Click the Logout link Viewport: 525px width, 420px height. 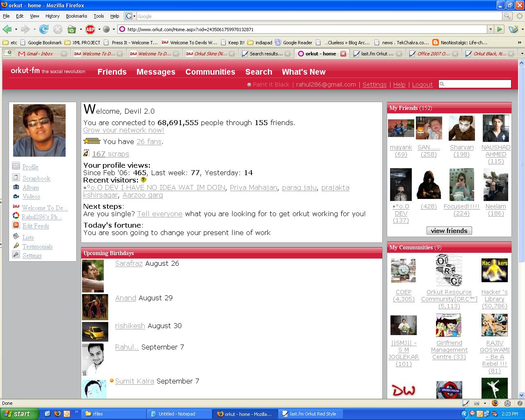[x=422, y=84]
